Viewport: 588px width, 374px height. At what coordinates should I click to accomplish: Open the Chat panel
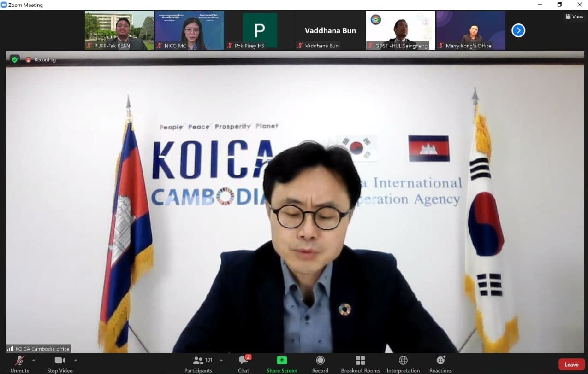244,364
